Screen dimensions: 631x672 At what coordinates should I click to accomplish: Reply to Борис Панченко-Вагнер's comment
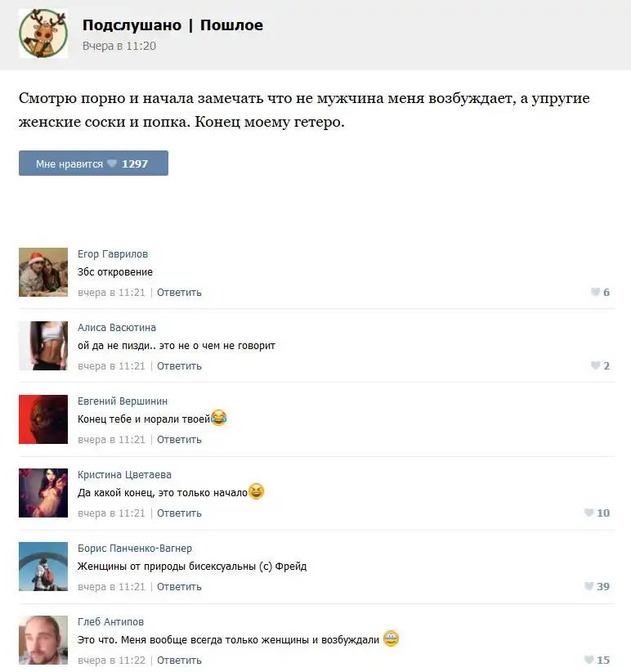click(179, 587)
